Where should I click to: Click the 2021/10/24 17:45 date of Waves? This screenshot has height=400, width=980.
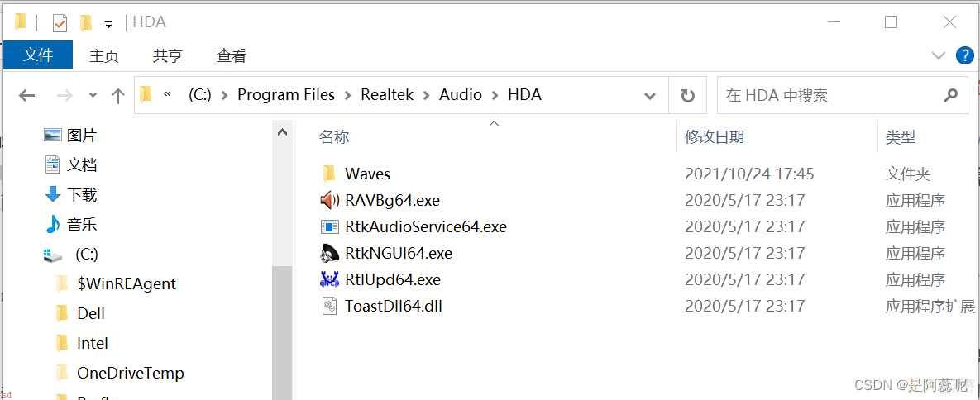coord(749,173)
